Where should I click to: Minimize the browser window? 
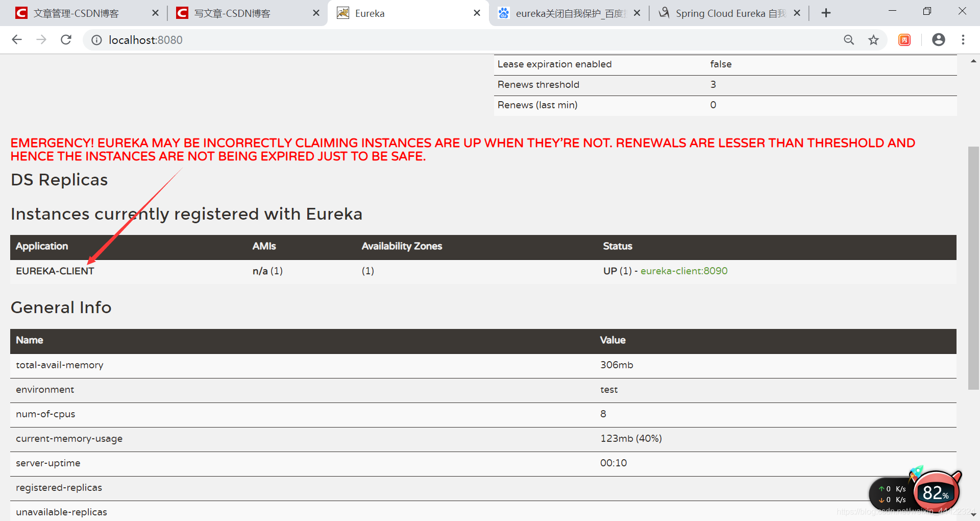[x=892, y=11]
